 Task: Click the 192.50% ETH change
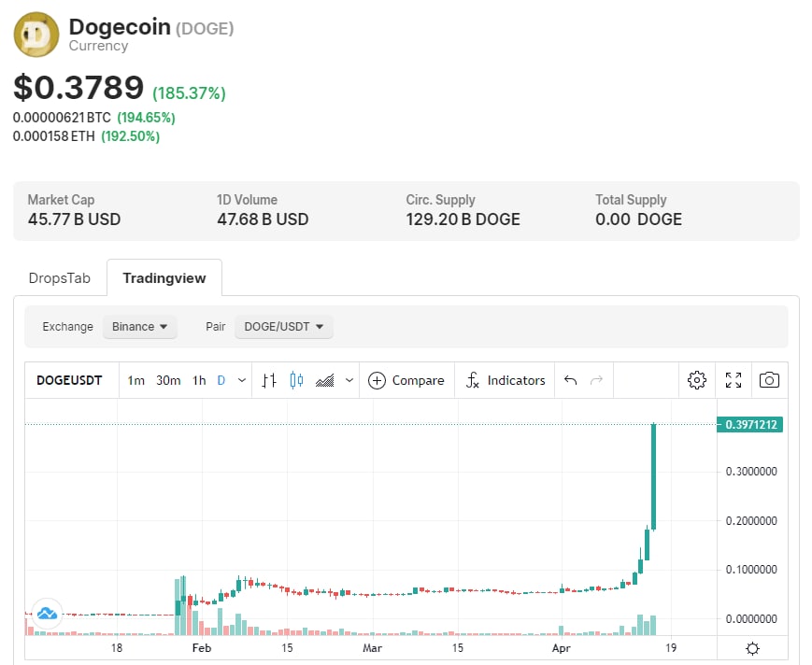tap(131, 136)
